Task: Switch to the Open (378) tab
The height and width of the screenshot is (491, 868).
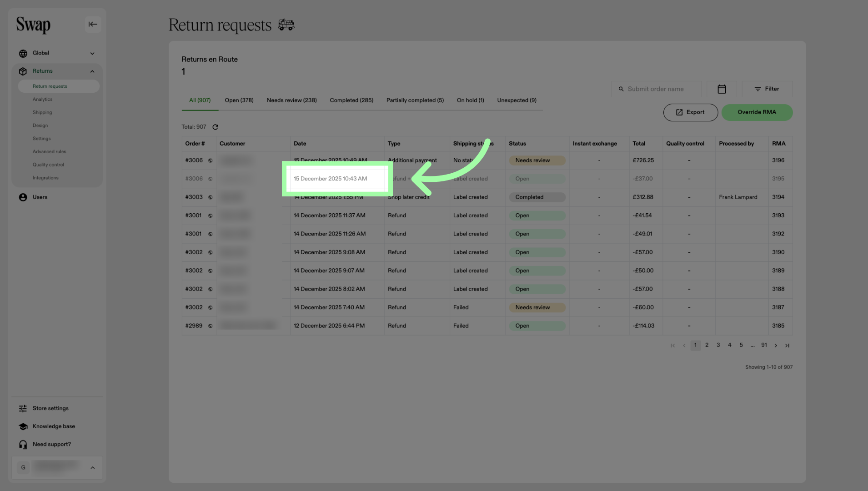Action: 239,100
